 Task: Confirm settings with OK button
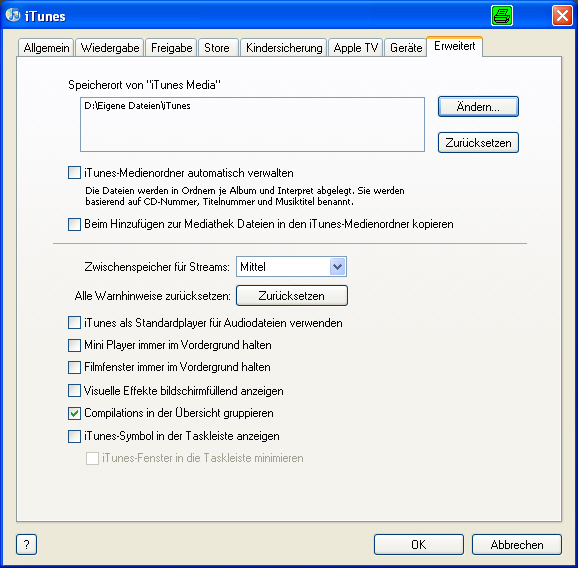tap(419, 544)
